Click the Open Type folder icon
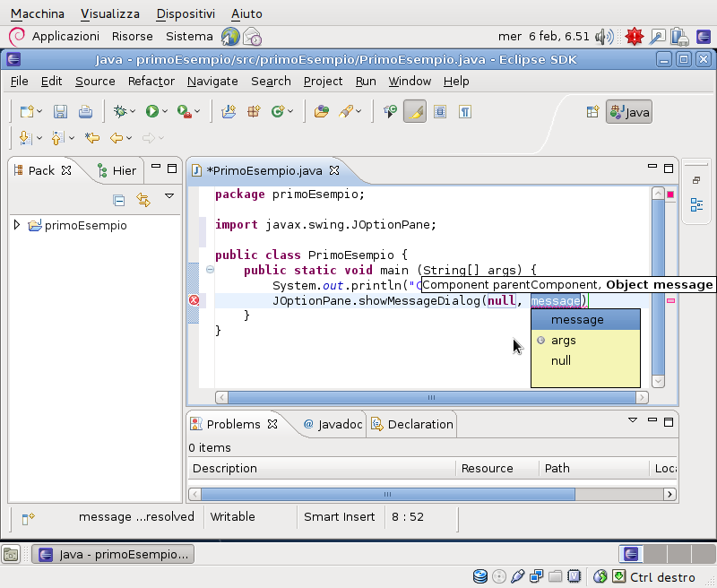717x588 pixels. pyautogui.click(x=322, y=111)
